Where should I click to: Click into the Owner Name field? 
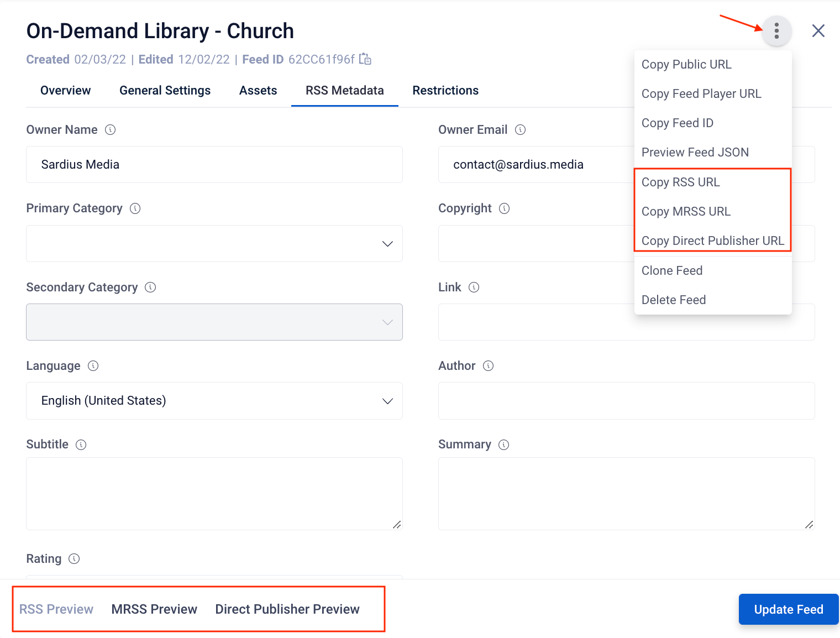click(x=214, y=165)
